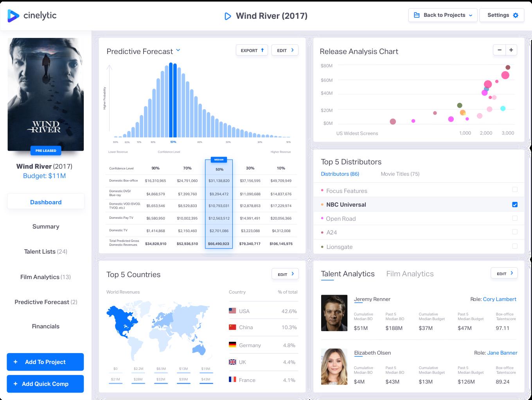532x400 pixels.
Task: Open the Elizabeth Olsen name link
Action: click(x=372, y=353)
